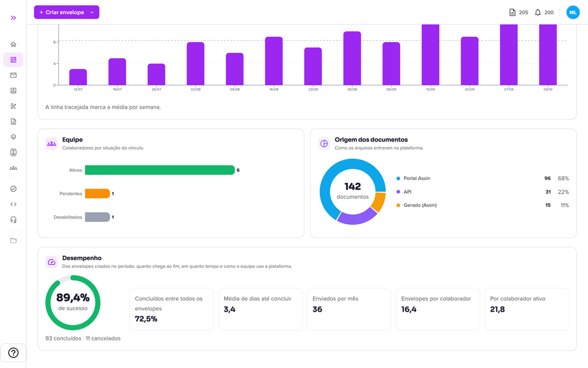Click the 13/09 weekly bar
This screenshot has height=368, width=588.
[431, 55]
